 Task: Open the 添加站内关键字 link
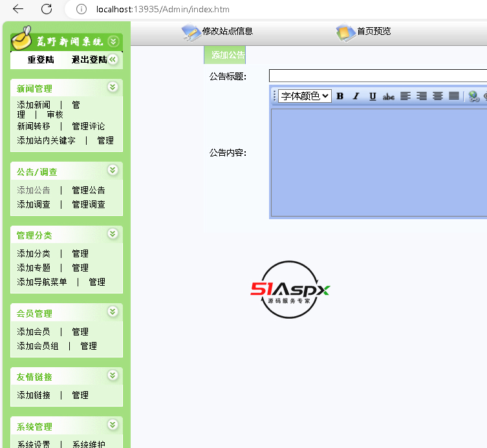tap(47, 141)
